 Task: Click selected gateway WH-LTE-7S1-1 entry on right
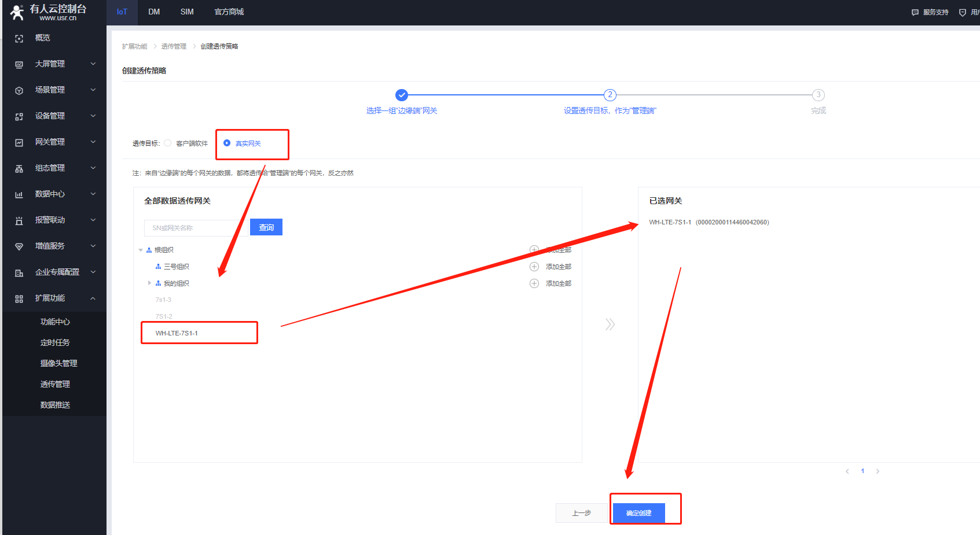pyautogui.click(x=709, y=222)
